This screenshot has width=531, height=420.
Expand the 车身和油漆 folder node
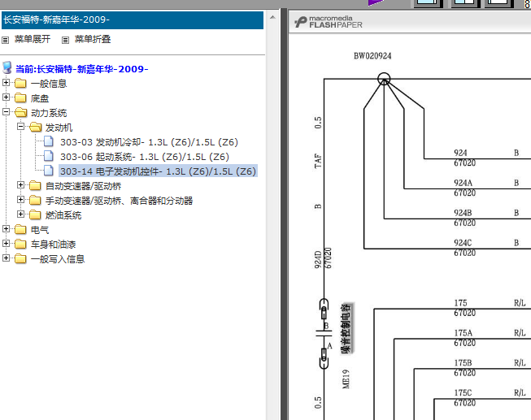[x=6, y=244]
